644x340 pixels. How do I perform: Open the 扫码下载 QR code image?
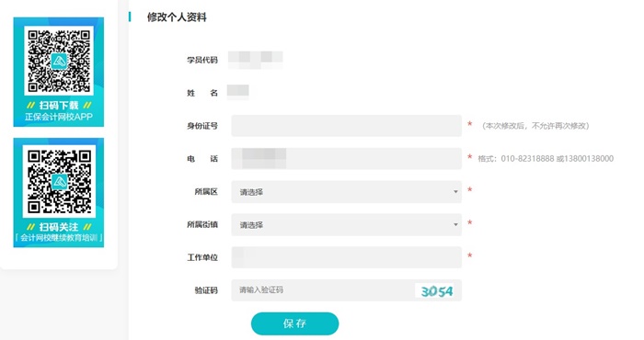coord(59,61)
